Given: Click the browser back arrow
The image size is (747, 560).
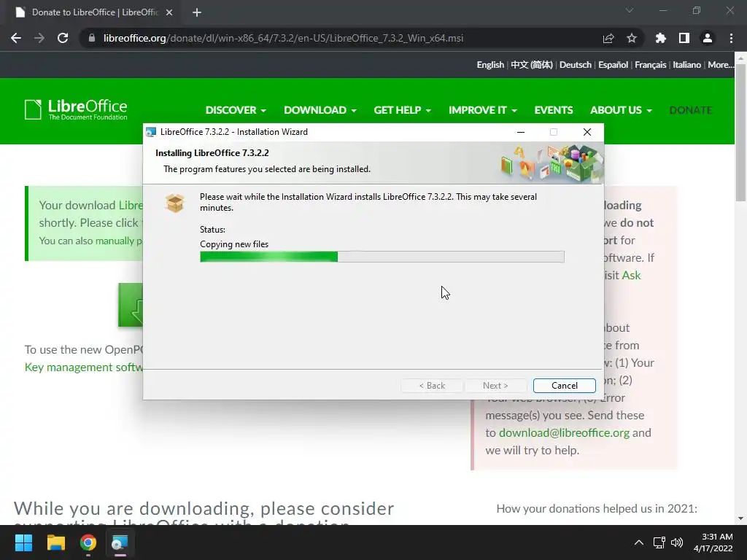Looking at the screenshot, I should [16, 38].
